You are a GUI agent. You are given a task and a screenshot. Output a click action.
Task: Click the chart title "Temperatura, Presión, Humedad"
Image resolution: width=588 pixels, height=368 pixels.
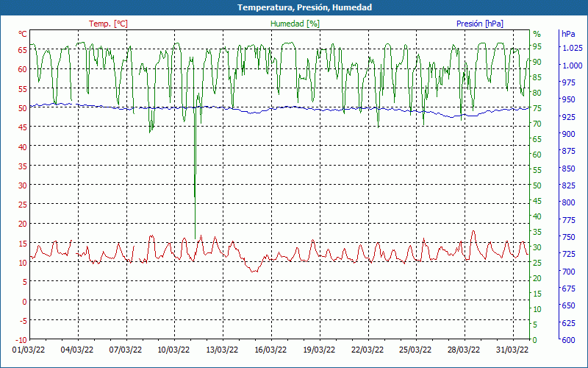pos(304,7)
